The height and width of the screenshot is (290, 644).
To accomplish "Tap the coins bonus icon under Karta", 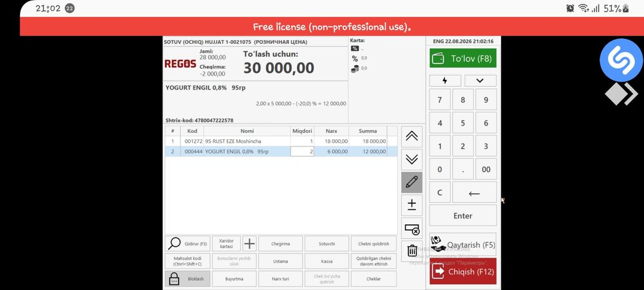I will click(355, 68).
